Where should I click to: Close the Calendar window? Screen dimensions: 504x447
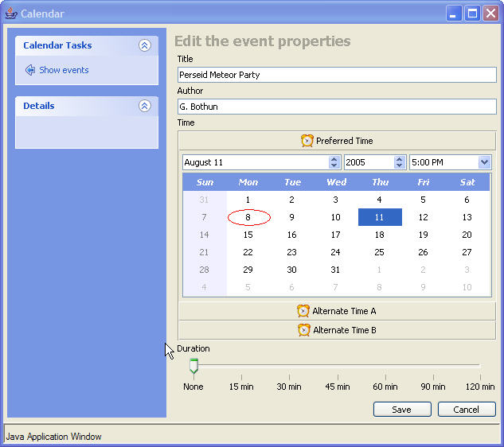point(490,14)
